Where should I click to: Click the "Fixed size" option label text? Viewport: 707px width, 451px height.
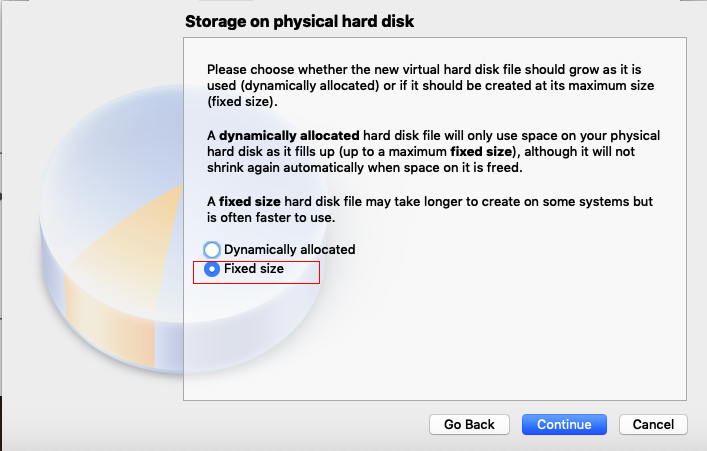pos(254,269)
